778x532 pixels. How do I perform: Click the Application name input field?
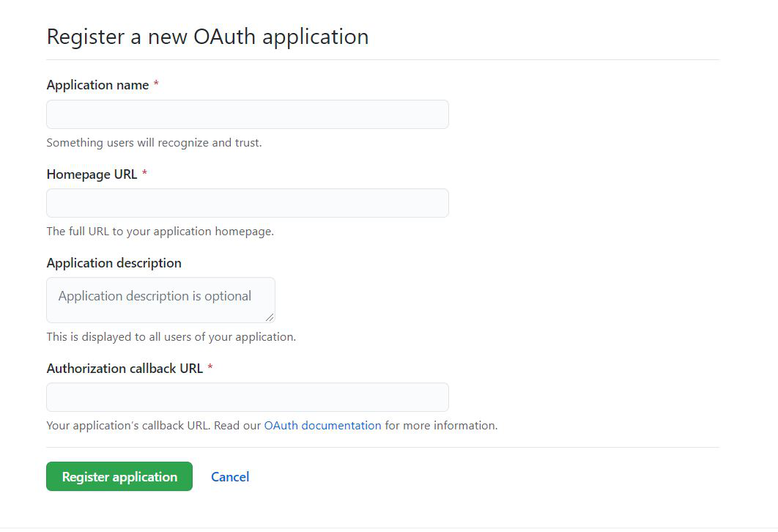248,114
